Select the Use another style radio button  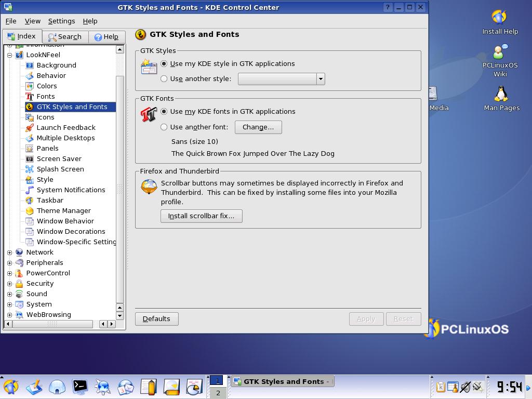click(x=164, y=79)
